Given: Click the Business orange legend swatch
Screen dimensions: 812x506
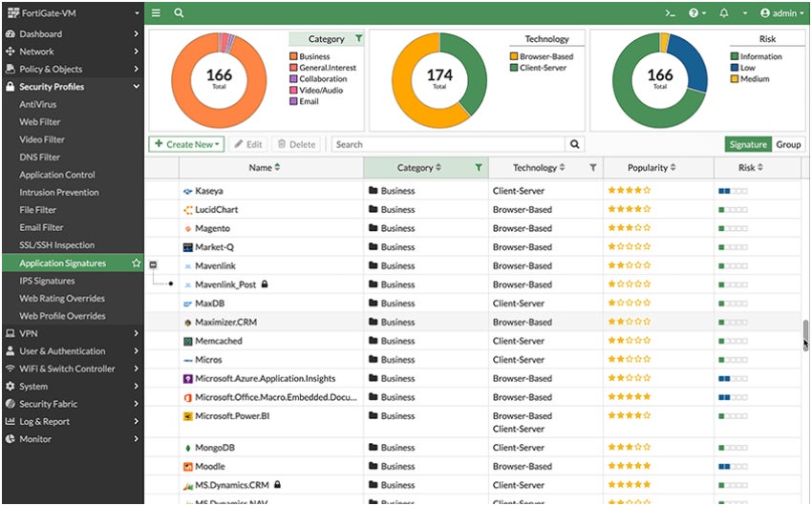Looking at the screenshot, I should click(293, 56).
